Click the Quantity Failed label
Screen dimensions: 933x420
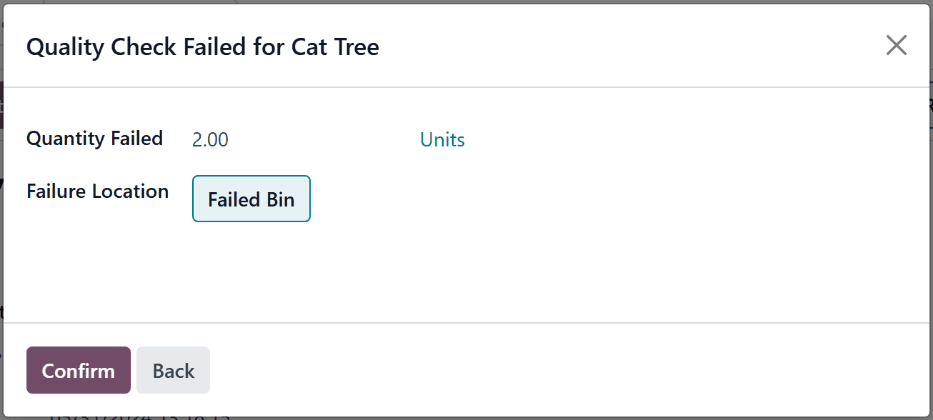click(x=94, y=139)
